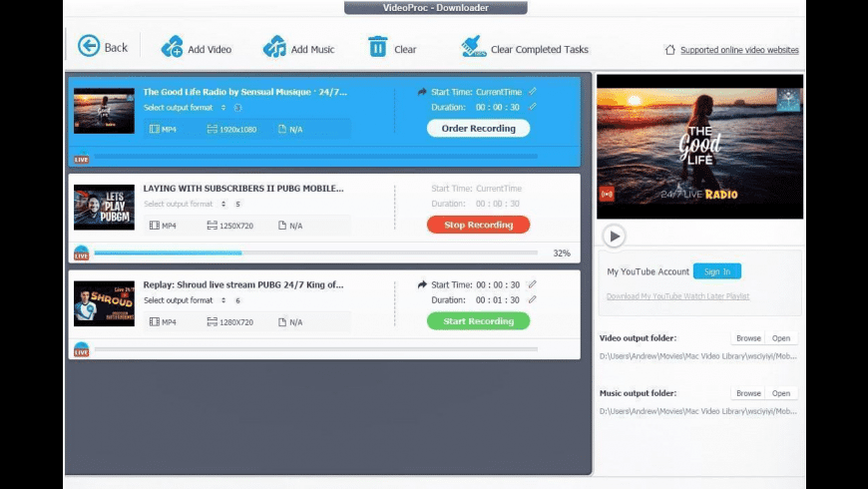Click the Clear trash can icon
The height and width of the screenshot is (489, 868).
(x=378, y=47)
